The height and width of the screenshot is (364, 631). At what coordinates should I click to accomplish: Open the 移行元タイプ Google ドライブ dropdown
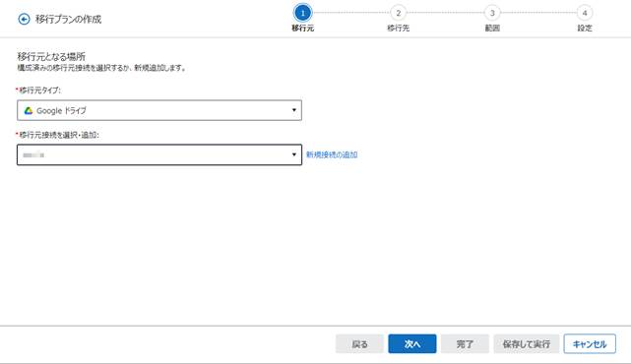coord(159,110)
